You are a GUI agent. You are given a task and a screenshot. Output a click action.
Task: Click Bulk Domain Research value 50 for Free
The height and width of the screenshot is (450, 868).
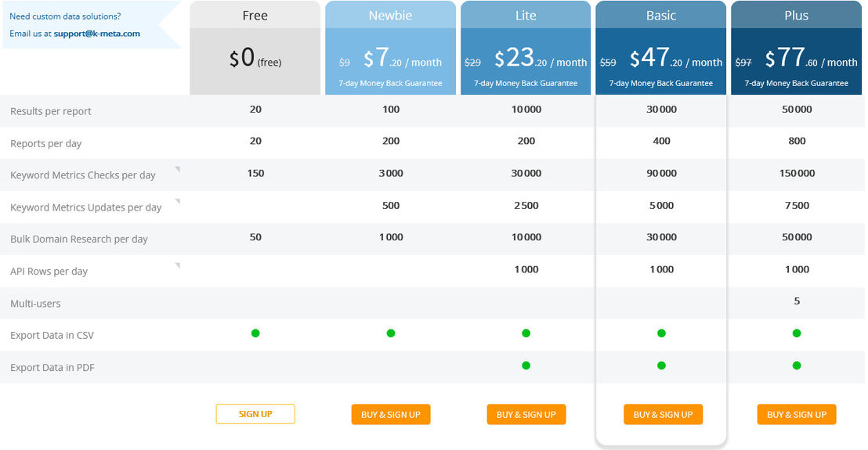(x=255, y=237)
